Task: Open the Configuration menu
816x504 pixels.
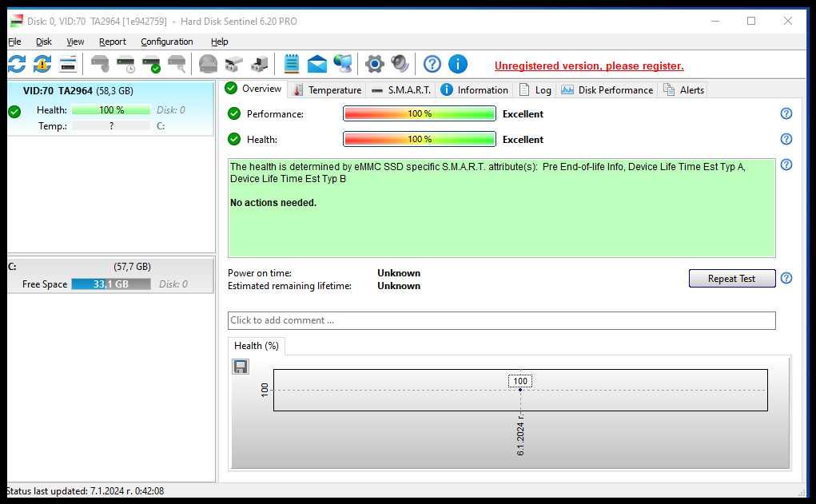Action: 166,42
